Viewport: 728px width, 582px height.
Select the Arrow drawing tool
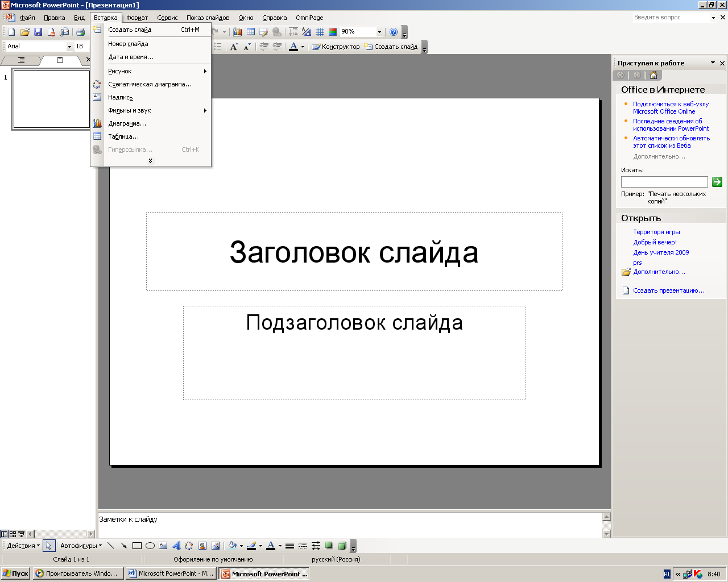(x=124, y=546)
